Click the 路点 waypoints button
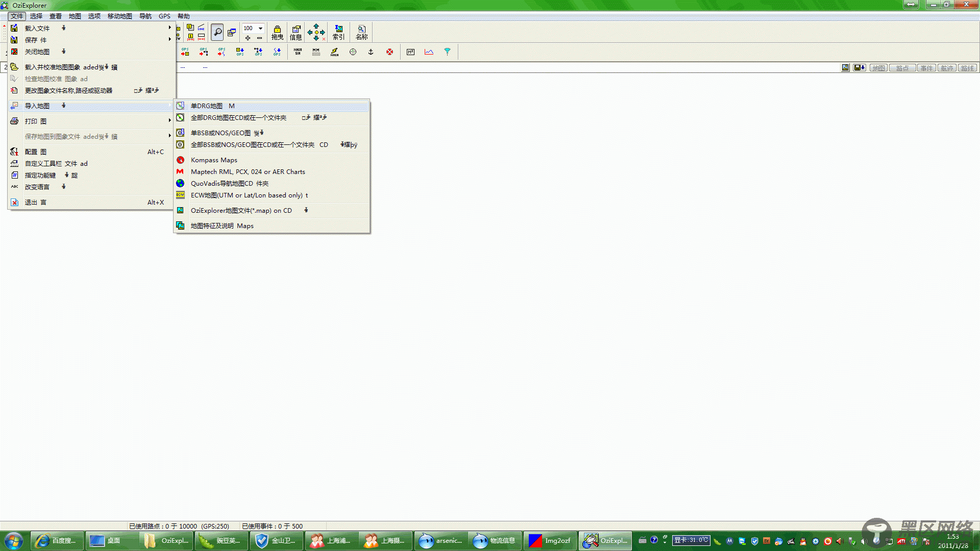 pyautogui.click(x=902, y=68)
